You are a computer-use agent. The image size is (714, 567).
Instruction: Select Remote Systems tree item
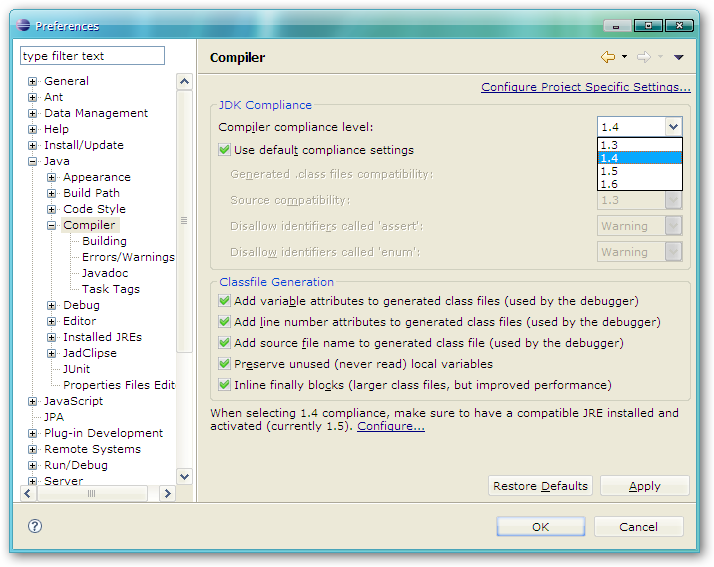coord(92,449)
